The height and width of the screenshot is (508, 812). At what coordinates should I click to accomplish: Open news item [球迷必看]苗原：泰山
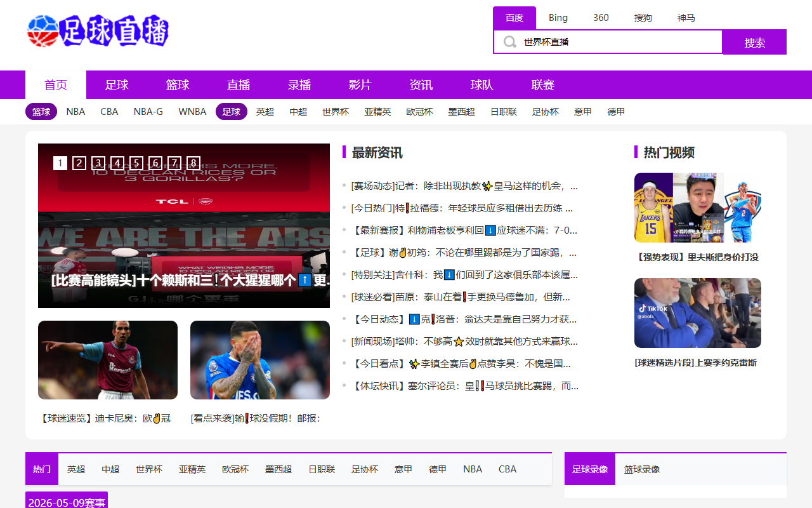(461, 297)
